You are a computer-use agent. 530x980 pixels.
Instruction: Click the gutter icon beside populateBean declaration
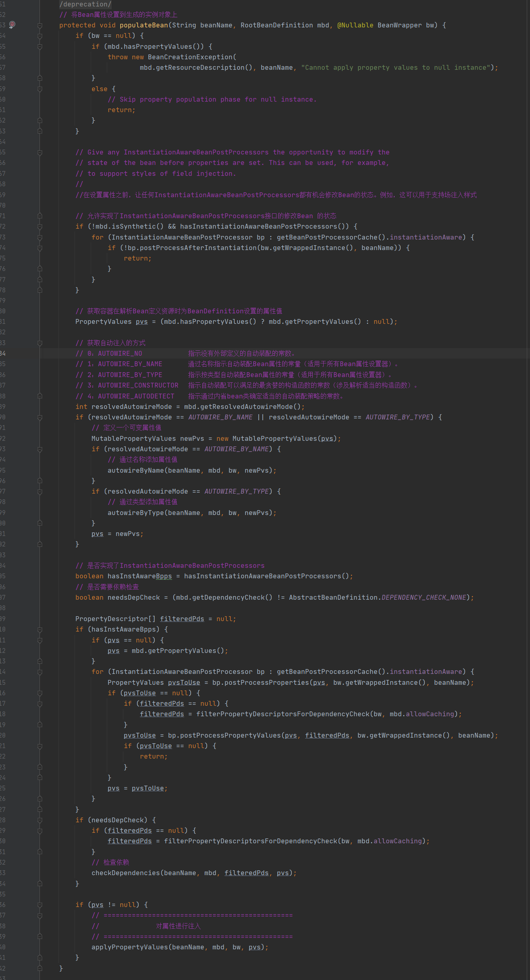point(12,25)
